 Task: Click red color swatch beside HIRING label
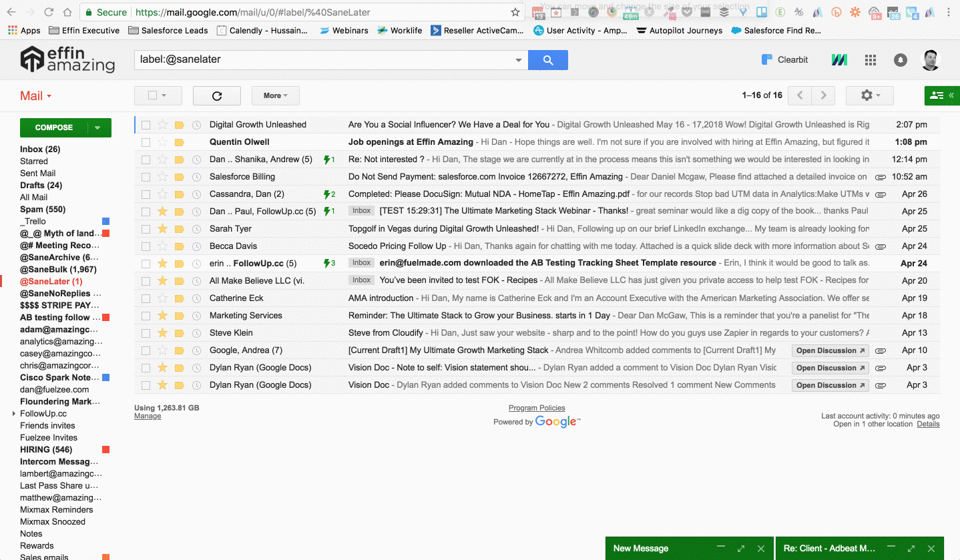[x=105, y=450]
